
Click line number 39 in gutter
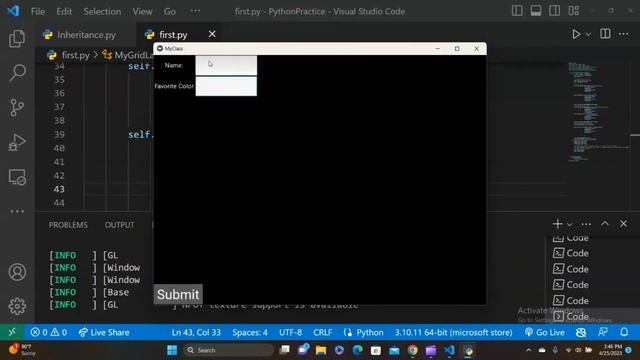[x=59, y=134]
